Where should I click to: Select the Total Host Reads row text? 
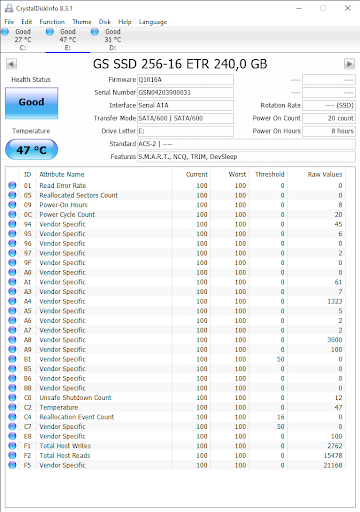click(65, 455)
